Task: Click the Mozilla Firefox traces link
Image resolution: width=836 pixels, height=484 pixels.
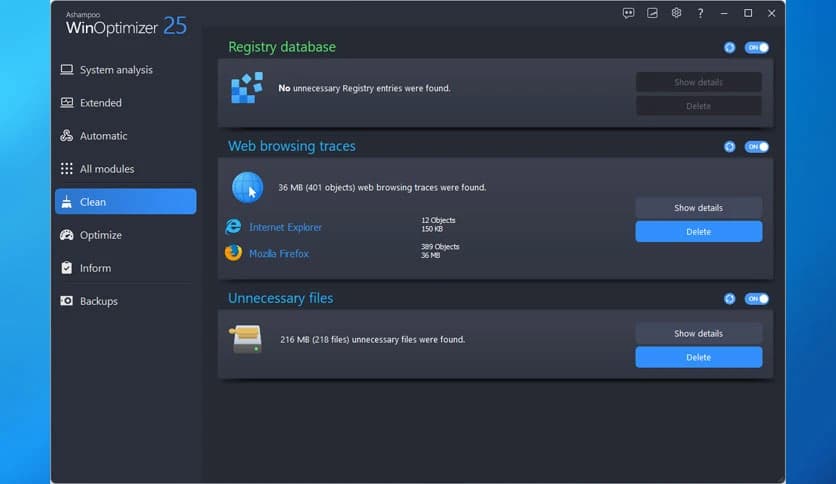Action: [x=279, y=254]
